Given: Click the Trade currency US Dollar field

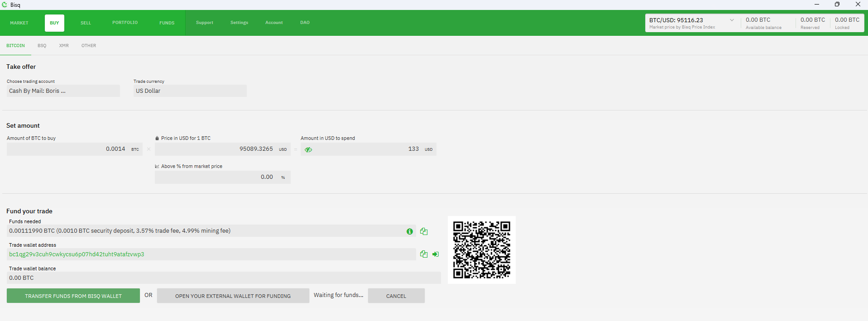Looking at the screenshot, I should tap(190, 91).
